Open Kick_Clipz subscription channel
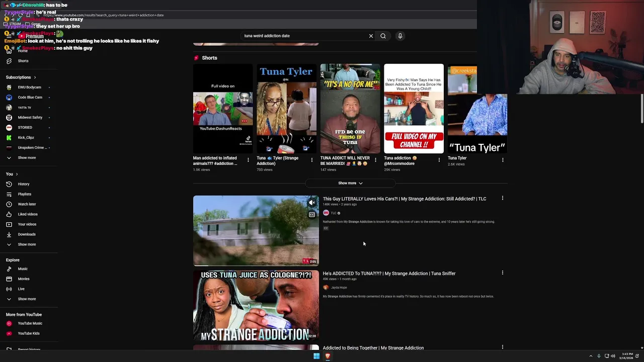The image size is (644, 362). tap(28, 138)
